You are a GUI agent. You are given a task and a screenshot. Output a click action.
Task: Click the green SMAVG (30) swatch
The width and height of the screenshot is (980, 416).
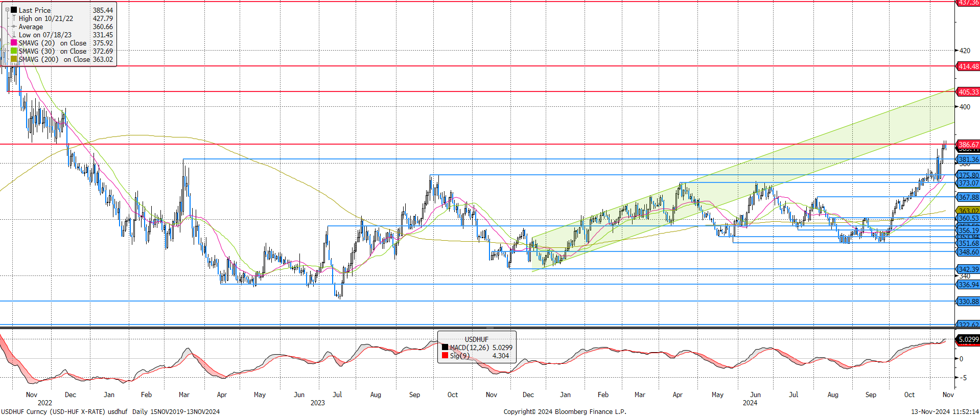[x=14, y=51]
